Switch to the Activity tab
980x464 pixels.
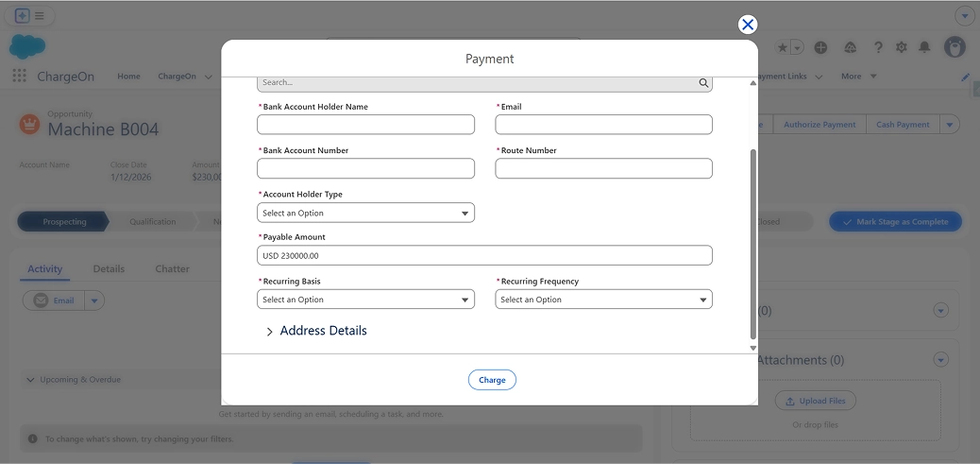coord(45,269)
